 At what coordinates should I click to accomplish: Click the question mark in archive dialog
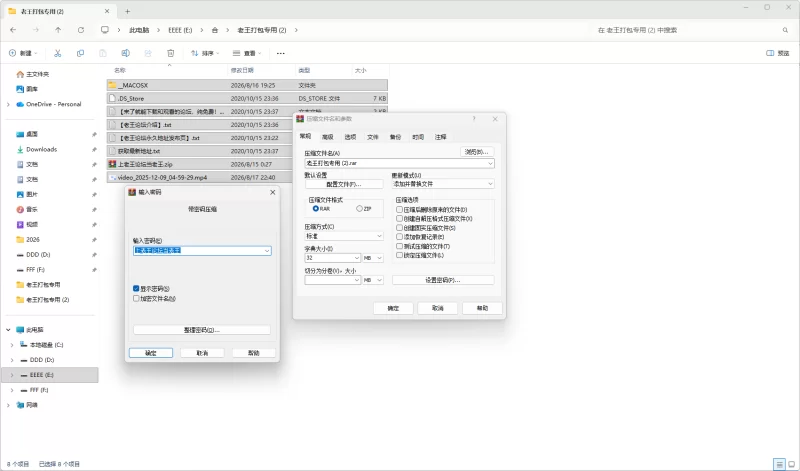474,119
